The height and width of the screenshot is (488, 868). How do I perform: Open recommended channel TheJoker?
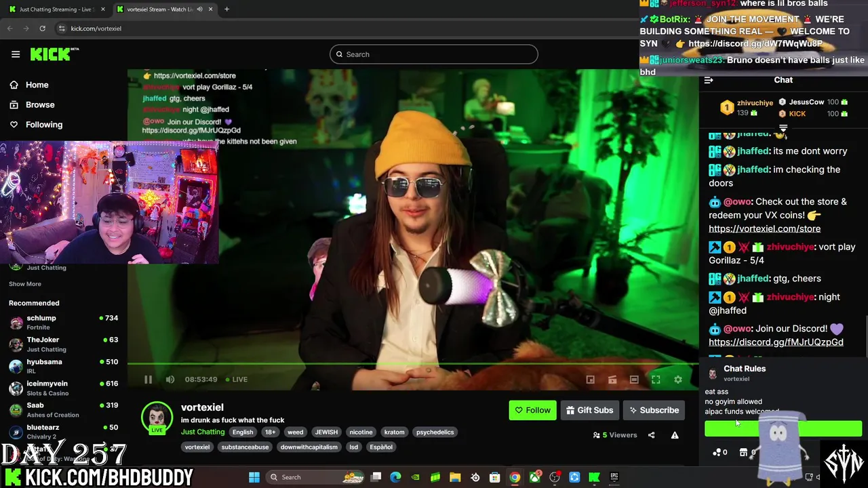pyautogui.click(x=64, y=344)
